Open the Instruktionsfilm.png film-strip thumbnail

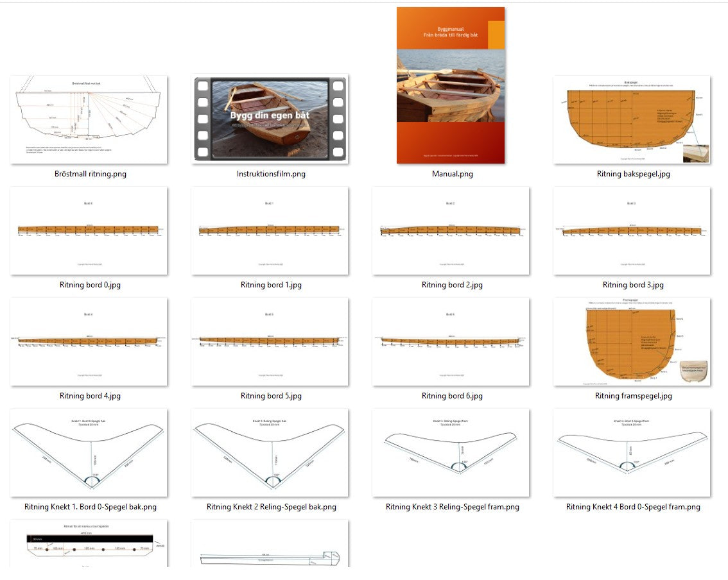click(270, 120)
